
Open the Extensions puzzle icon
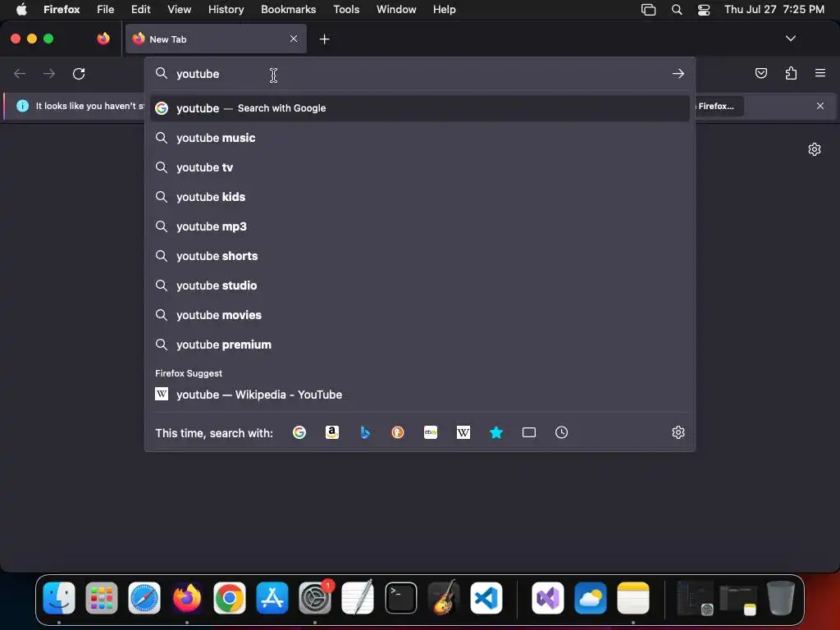[791, 73]
